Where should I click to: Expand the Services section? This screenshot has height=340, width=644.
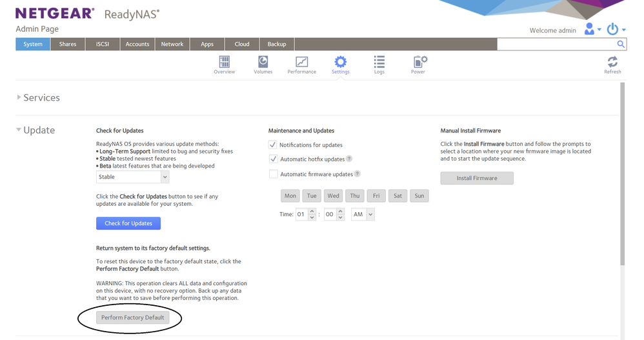tap(19, 98)
